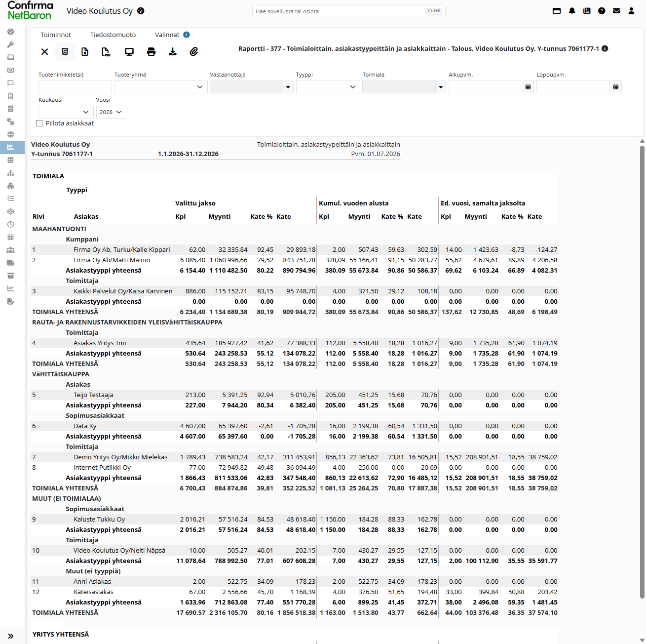Open the user profile icon
This screenshot has width=646, height=644.
point(631,11)
